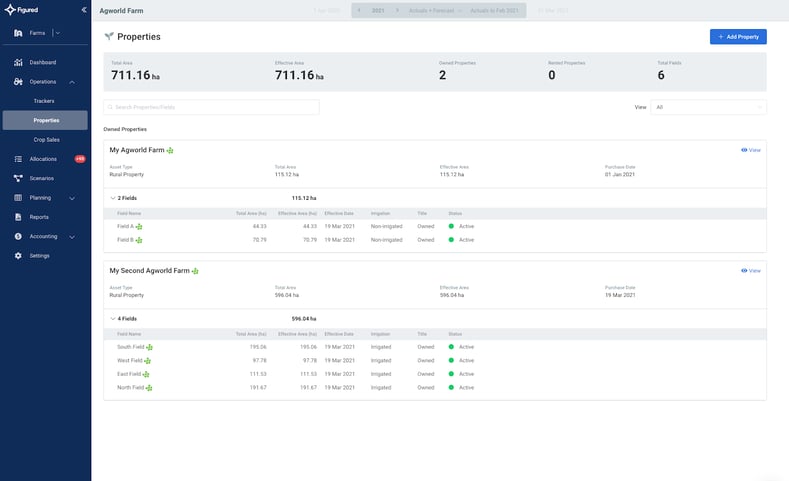The height and width of the screenshot is (481, 789).
Task: Click the Dashboard chart icon
Action: point(18,62)
